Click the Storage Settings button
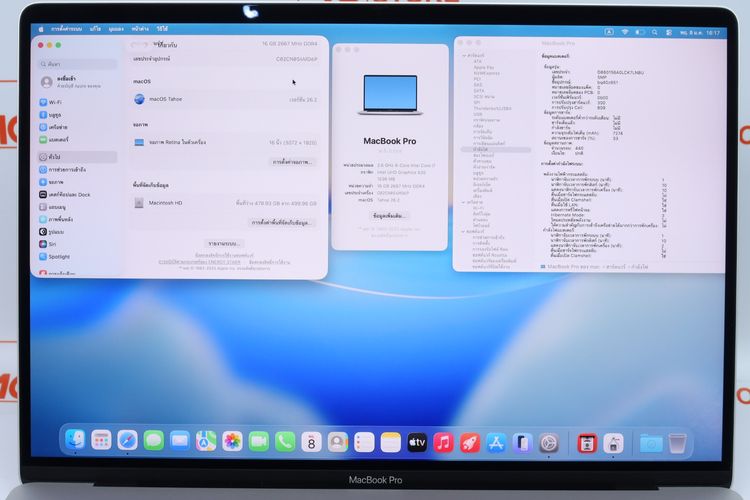Screen dimensions: 750x500 (282, 222)
